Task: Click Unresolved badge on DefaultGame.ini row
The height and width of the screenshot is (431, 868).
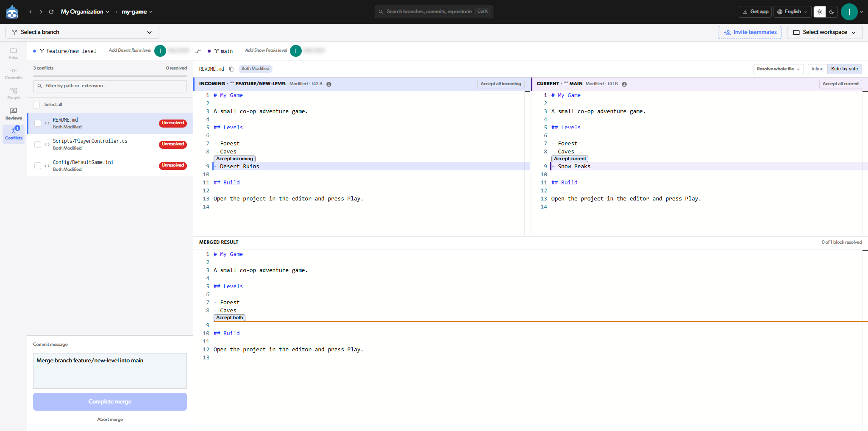Action: [x=173, y=166]
